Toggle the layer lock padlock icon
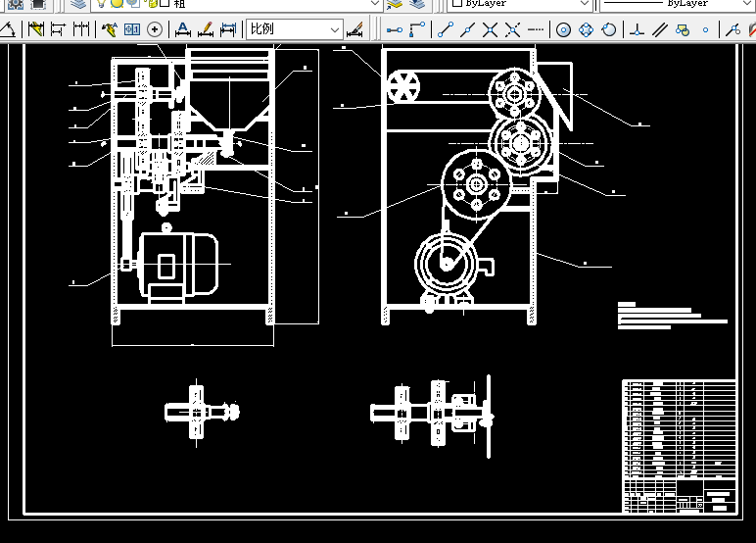Screen dimensions: 756x543 coord(152,4)
